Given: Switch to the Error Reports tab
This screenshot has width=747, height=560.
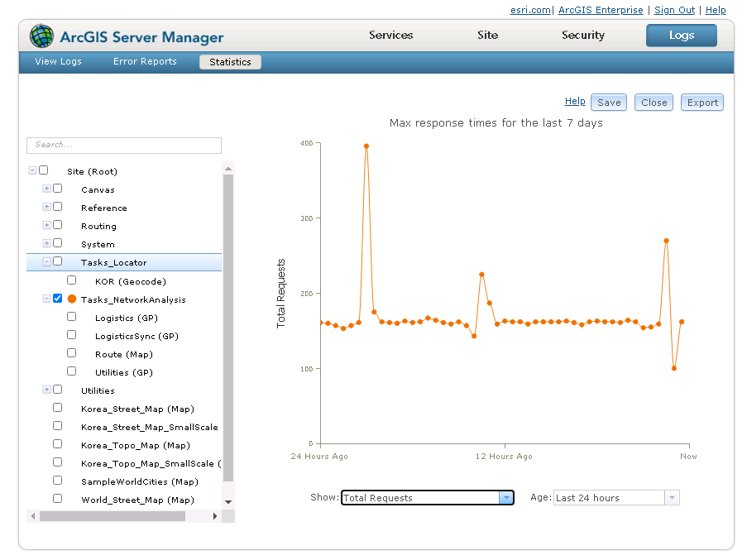Looking at the screenshot, I should point(145,61).
